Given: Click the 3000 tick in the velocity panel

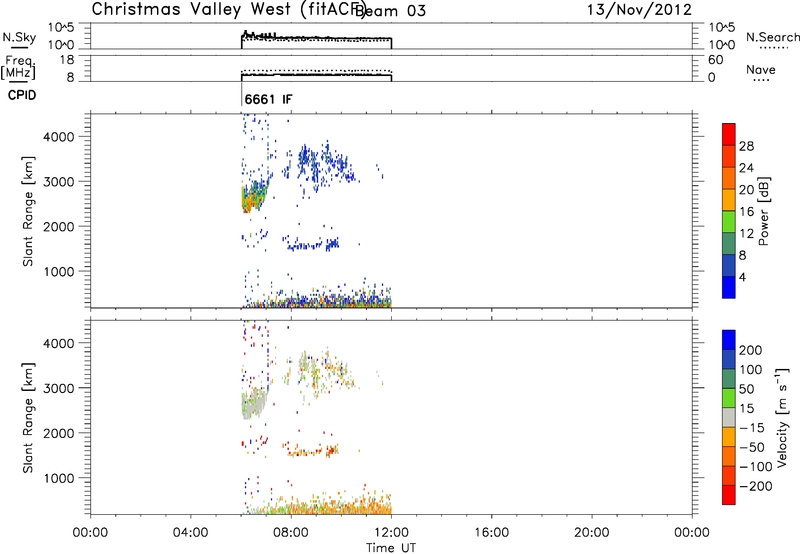Looking at the screenshot, I should 58,388.
